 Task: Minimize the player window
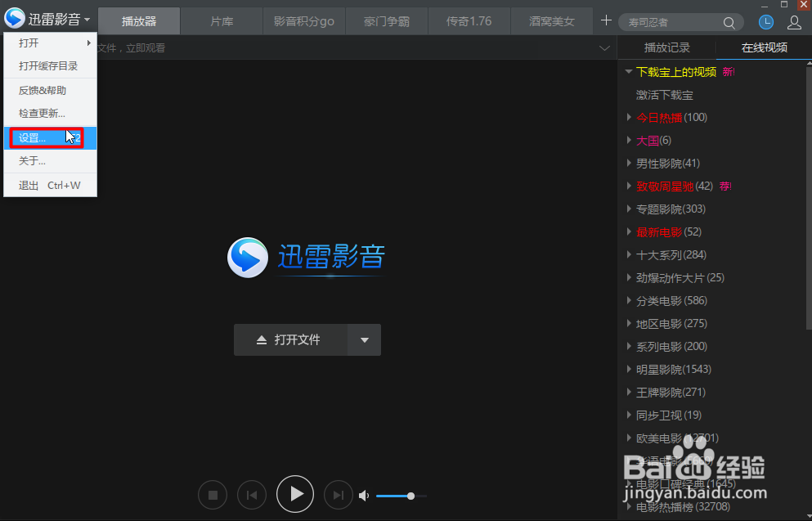pos(765,5)
